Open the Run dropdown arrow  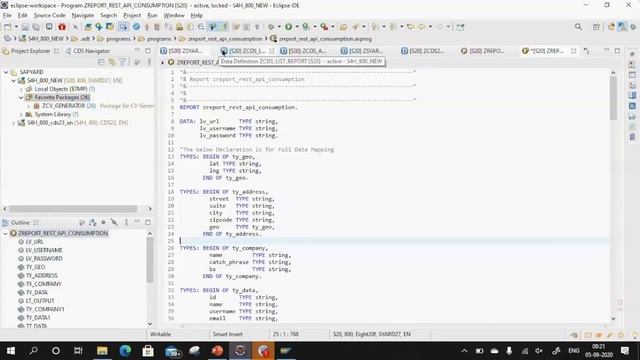297,27
